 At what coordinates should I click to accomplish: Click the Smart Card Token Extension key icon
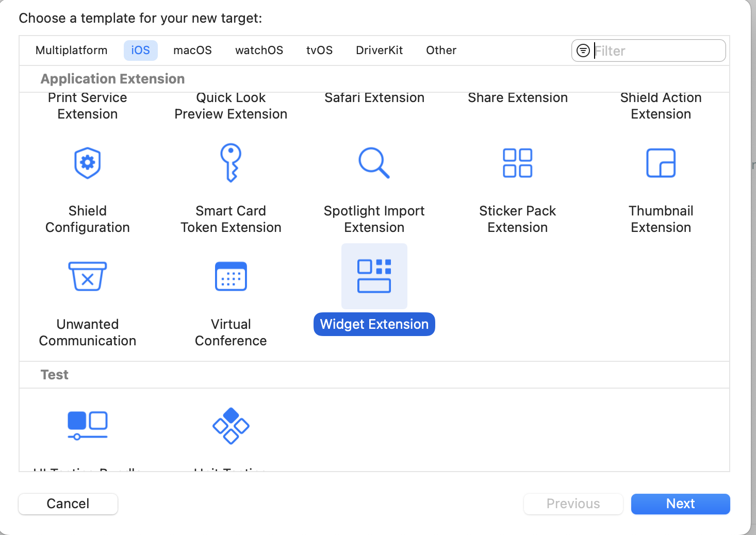coord(231,163)
